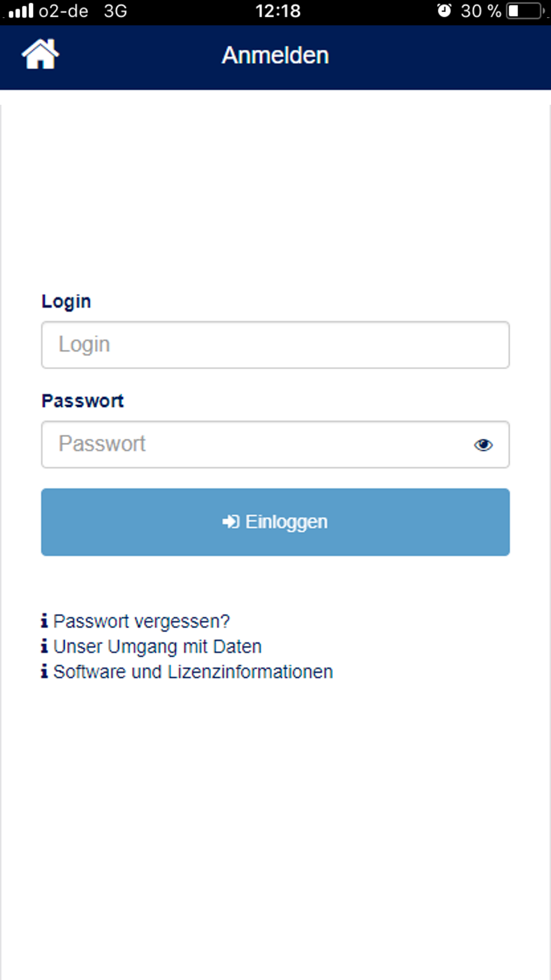551x980 pixels.
Task: Tap the home icon in header
Action: coord(40,55)
